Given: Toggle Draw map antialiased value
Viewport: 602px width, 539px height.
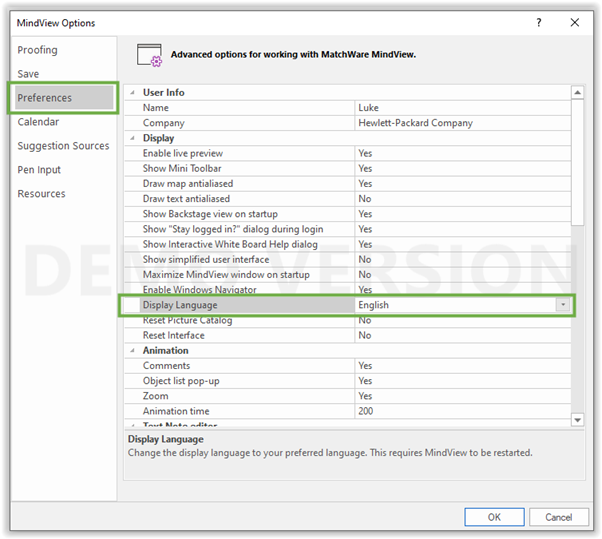Looking at the screenshot, I should tap(463, 184).
